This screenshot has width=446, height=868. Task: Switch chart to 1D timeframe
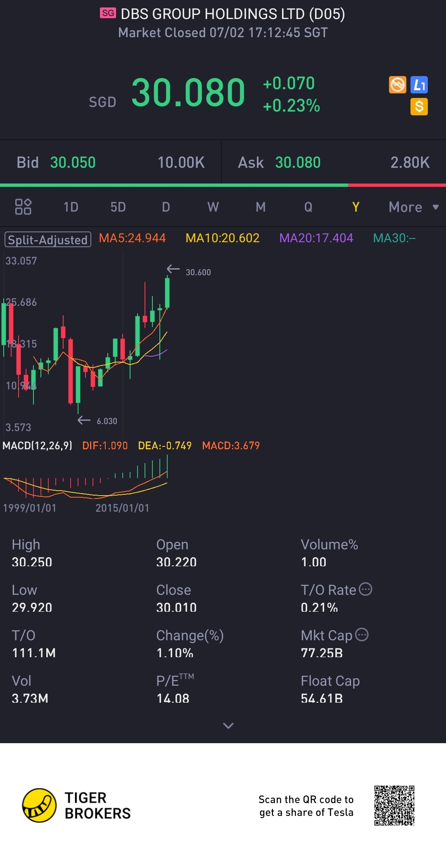[x=71, y=207]
